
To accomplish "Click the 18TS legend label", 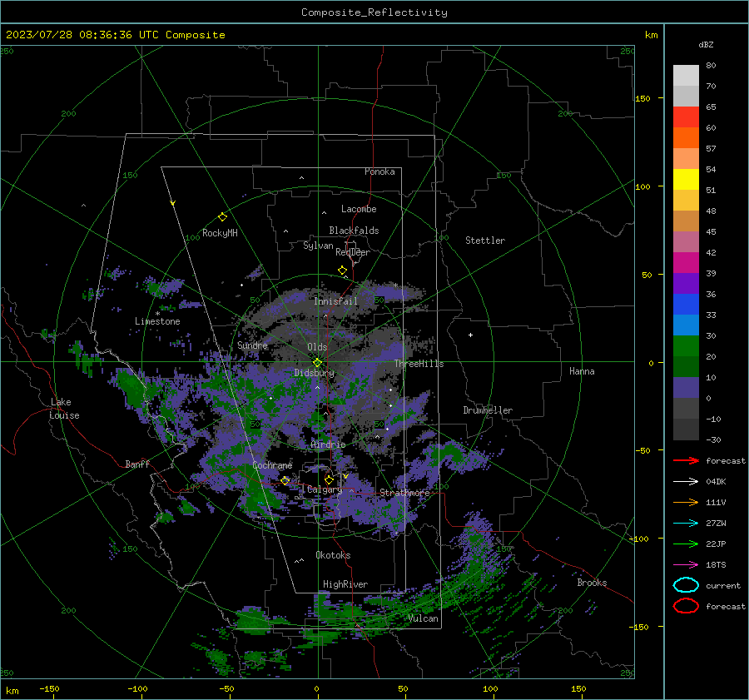I will pos(716,565).
